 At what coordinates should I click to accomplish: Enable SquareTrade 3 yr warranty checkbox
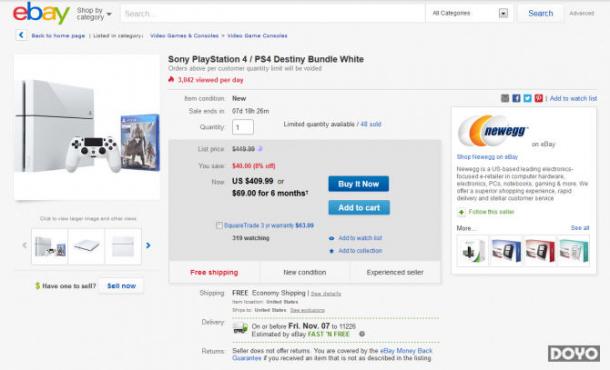[x=219, y=225]
